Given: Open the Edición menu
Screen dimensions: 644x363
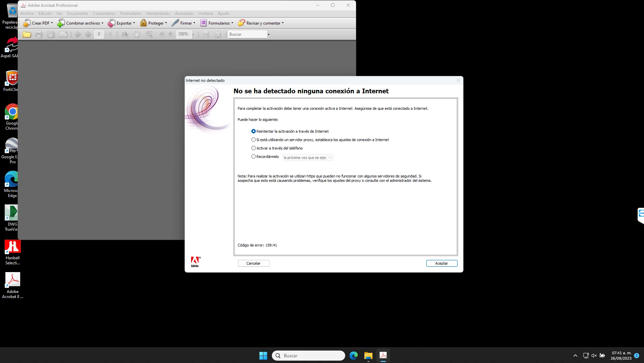Looking at the screenshot, I should 45,13.
